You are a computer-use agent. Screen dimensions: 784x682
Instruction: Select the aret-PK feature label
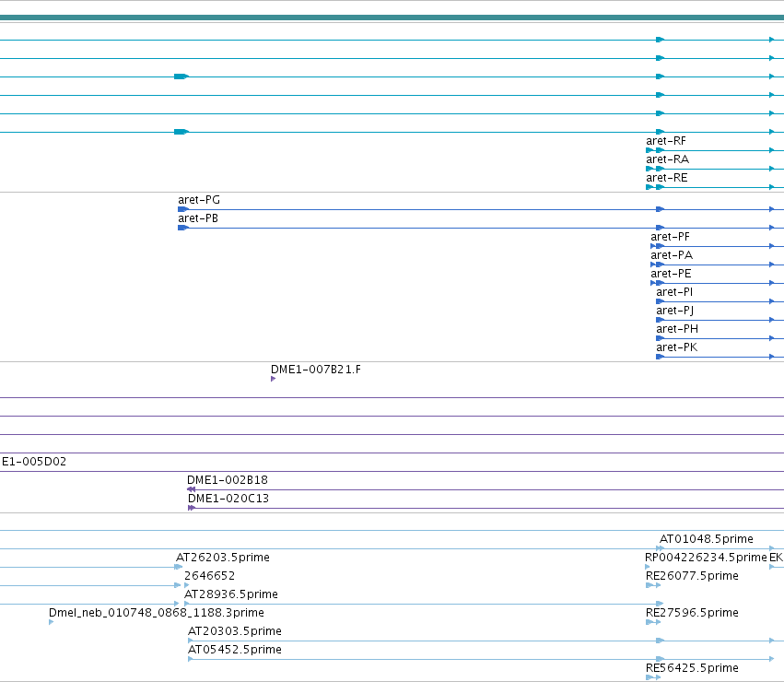tap(676, 347)
